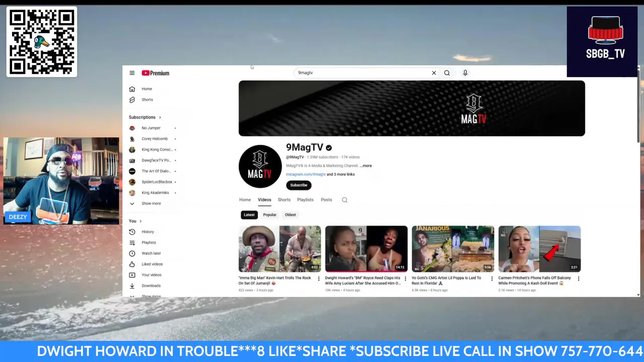Viewport: 644px width, 362px height.
Task: Expand the Subscriptions section header
Action: click(145, 117)
